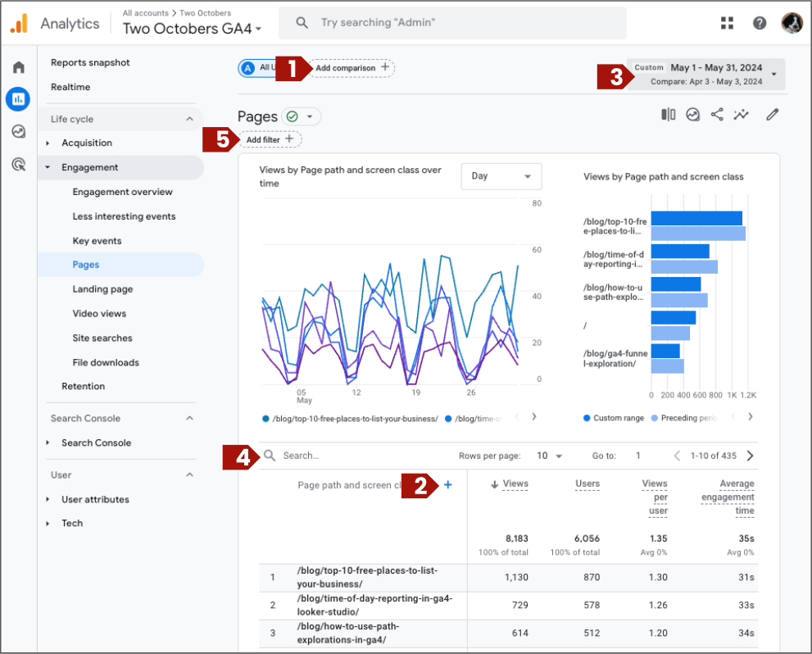Screen dimensions: 812x654
Task: Click All accounts breadcrumb link
Action: (146, 13)
